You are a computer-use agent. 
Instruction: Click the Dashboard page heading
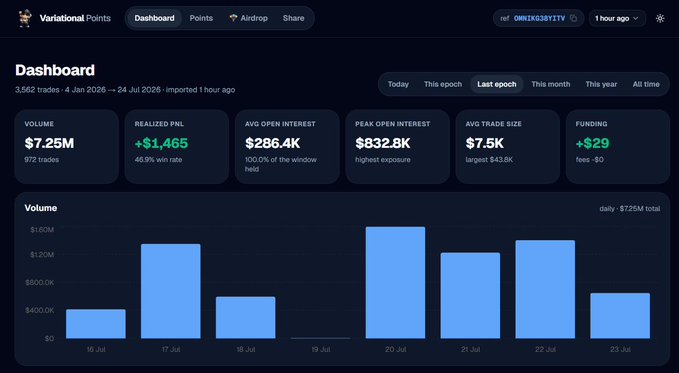click(x=55, y=70)
